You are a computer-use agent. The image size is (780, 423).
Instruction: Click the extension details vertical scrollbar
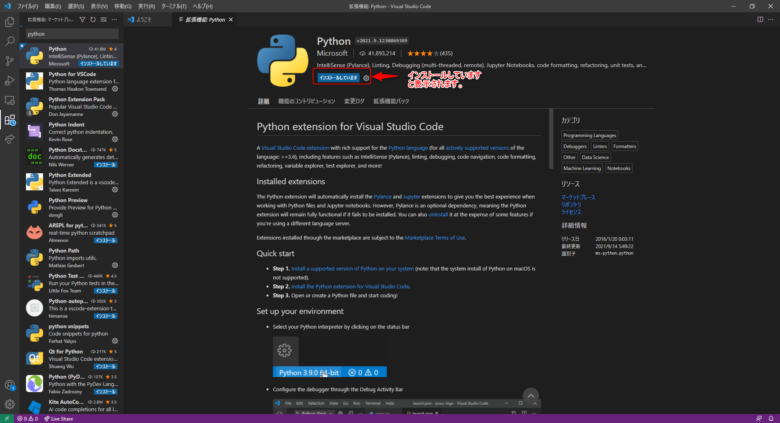(551, 139)
